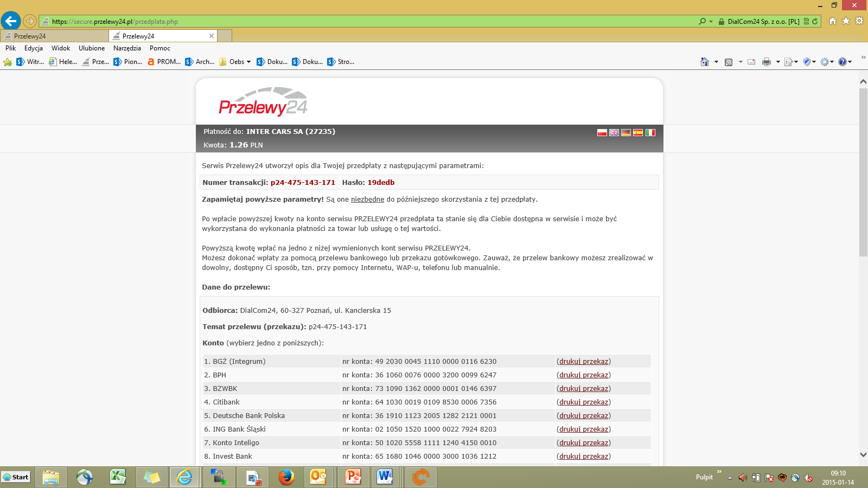
Task: Open the Pomoc menu
Action: tap(160, 48)
